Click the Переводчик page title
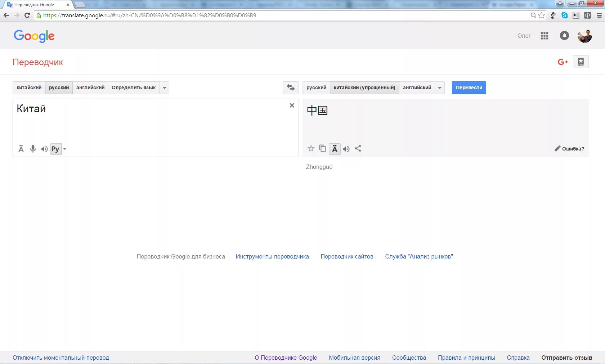 [x=38, y=62]
